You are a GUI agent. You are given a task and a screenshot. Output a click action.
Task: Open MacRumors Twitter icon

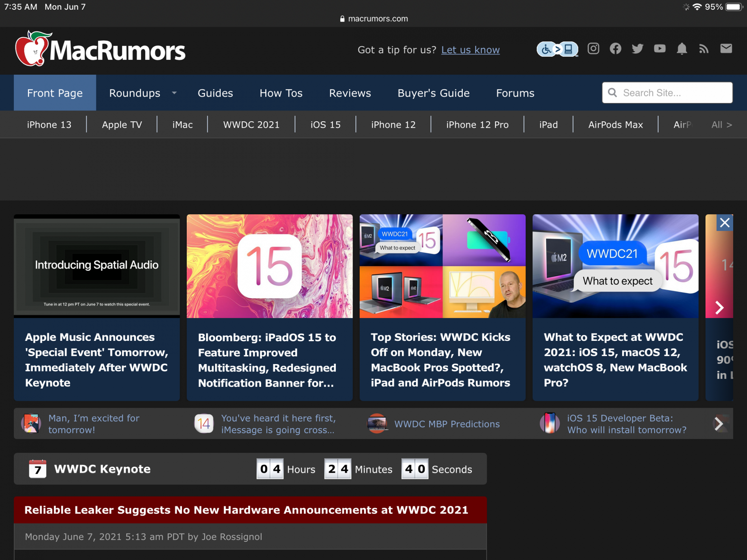pyautogui.click(x=638, y=49)
